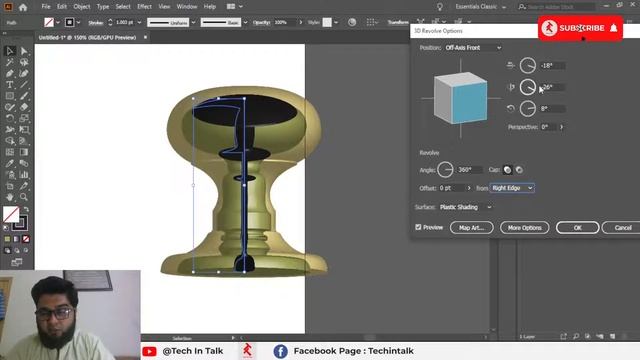Viewport: 640px width, 360px height.
Task: Open the Select menu
Action: point(123,7)
